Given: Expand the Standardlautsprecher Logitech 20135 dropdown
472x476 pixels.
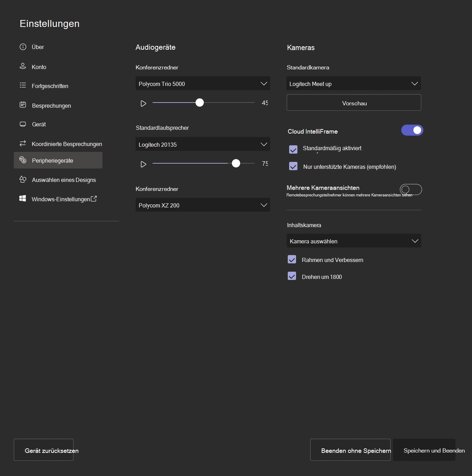Looking at the screenshot, I should (x=203, y=144).
